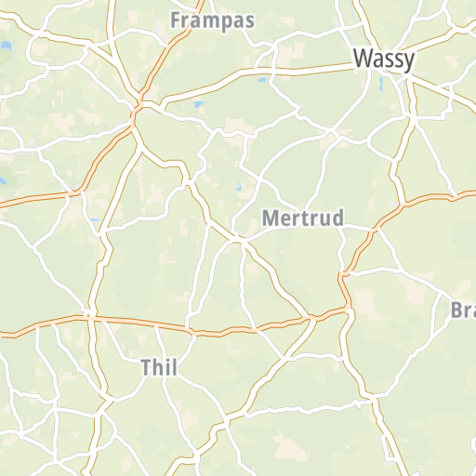Select the Thil village label
The image size is (476, 476).
(x=159, y=367)
